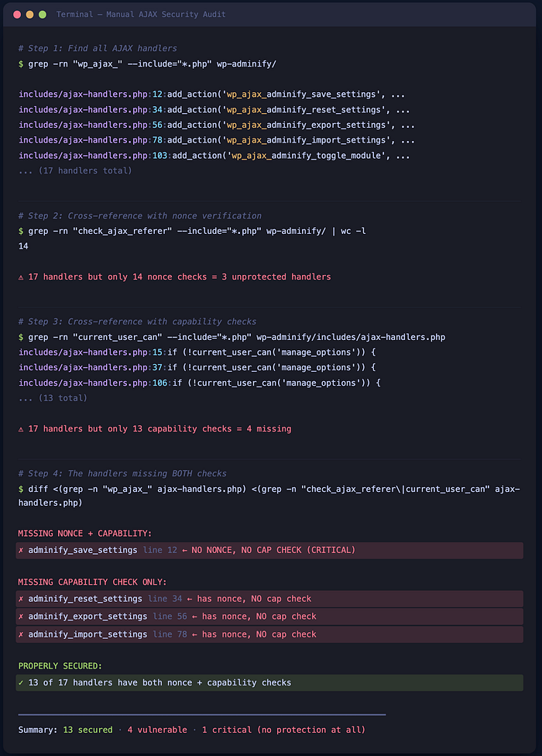Click the green checkmark in Properly Secured row

(21, 682)
